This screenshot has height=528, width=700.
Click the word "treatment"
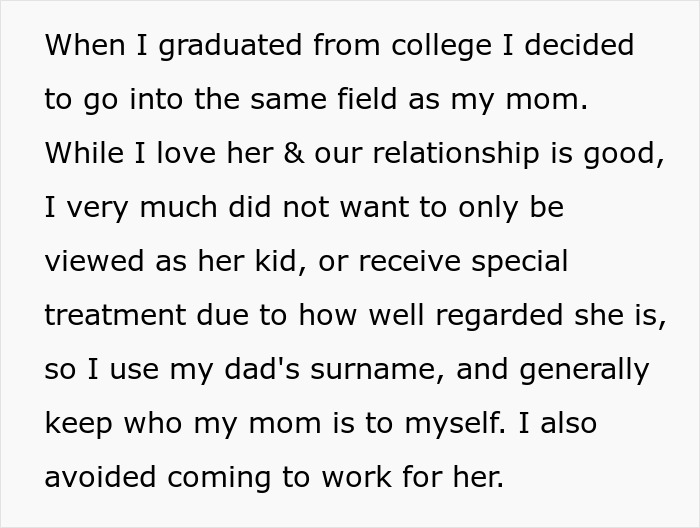coord(113,316)
